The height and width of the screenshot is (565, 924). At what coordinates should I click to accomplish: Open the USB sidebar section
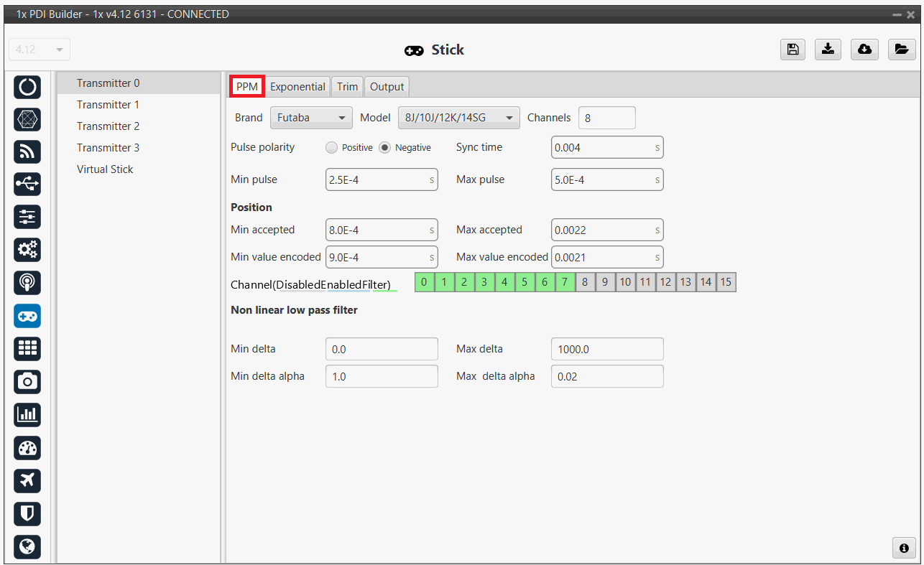27,185
